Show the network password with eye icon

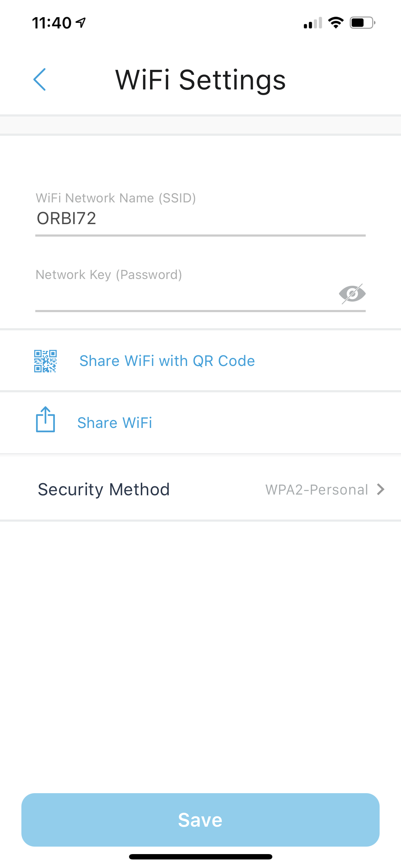click(x=352, y=294)
